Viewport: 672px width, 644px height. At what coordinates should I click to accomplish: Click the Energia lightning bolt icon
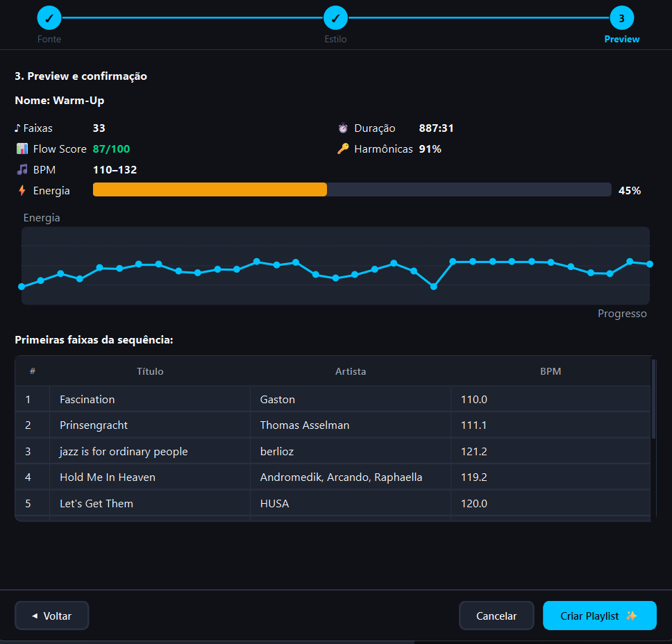[22, 190]
